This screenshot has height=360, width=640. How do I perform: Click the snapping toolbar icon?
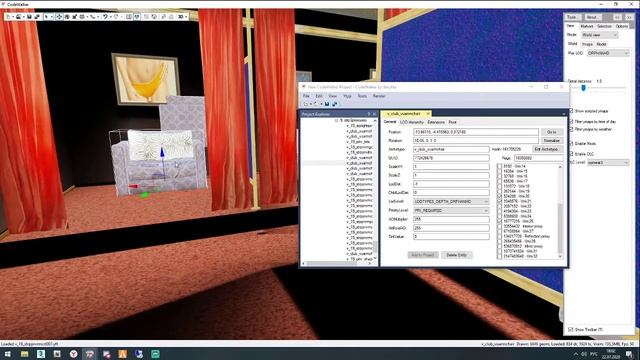point(92,17)
